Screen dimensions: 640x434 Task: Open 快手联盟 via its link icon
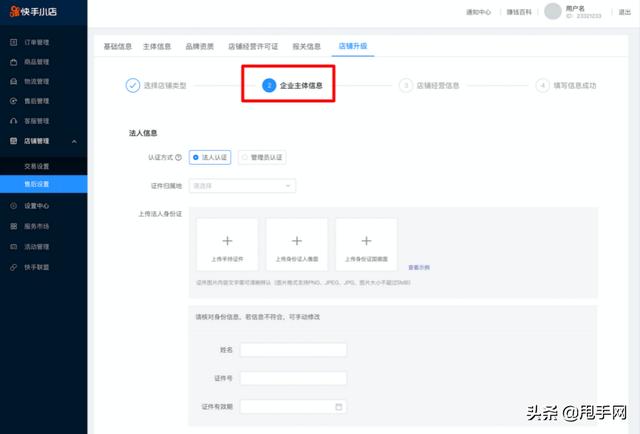(13, 267)
